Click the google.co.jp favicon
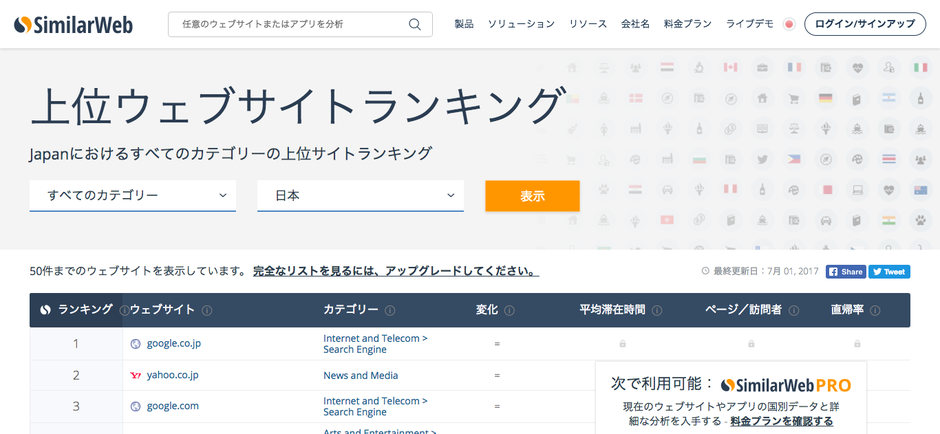This screenshot has height=434, width=940. click(135, 344)
